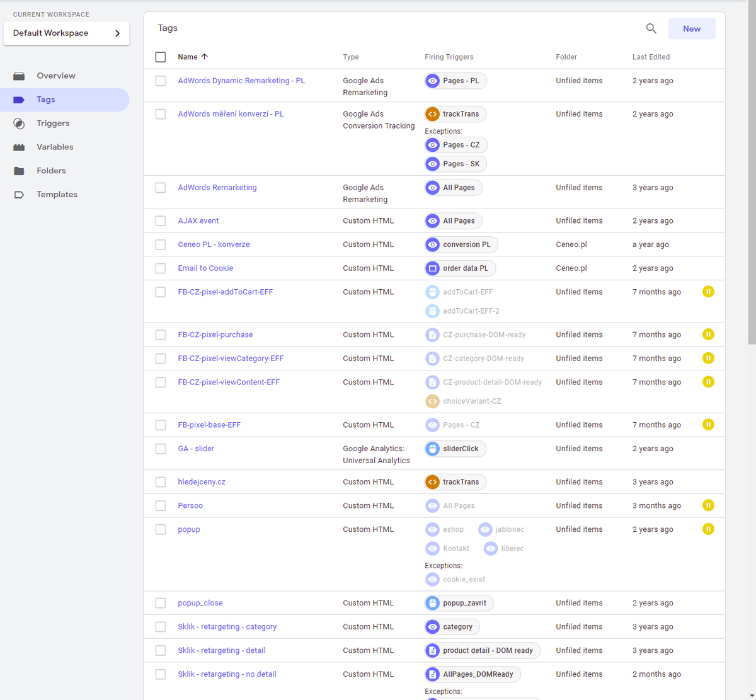Click the page vertical scrollbar thumb
The image size is (756, 700).
coord(752,173)
